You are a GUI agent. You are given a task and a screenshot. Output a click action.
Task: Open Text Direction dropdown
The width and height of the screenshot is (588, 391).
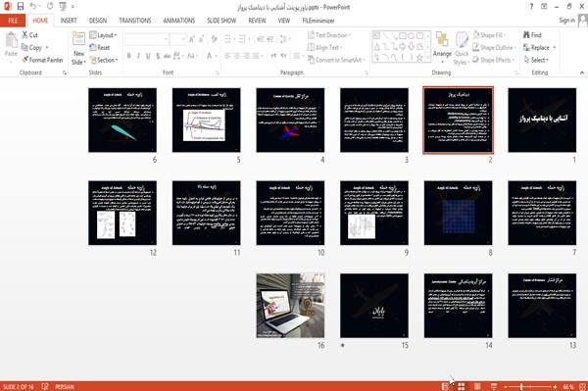pos(329,35)
